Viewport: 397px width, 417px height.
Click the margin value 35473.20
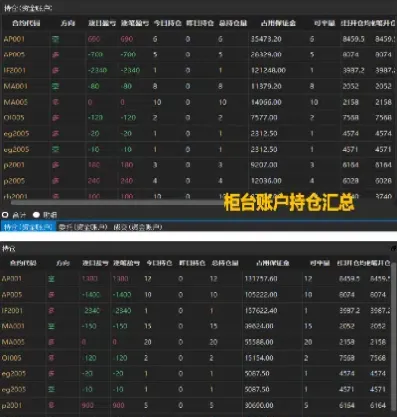tap(266, 39)
